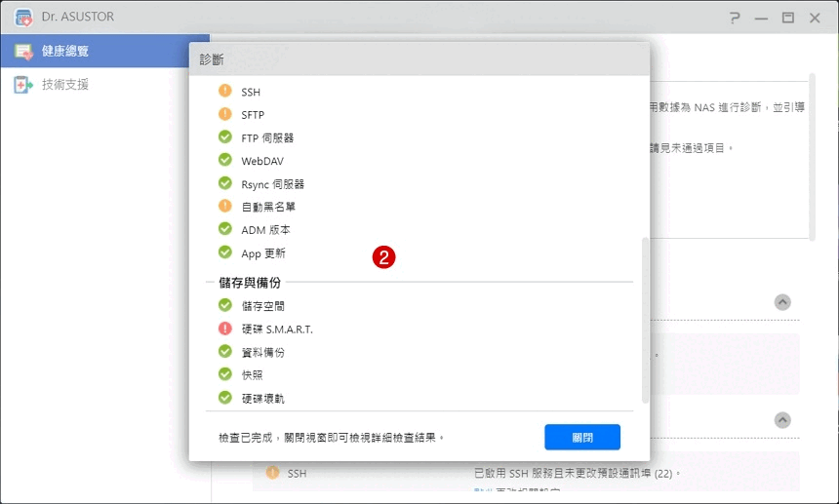The height and width of the screenshot is (504, 839).
Task: Select the WebDAV text
Action: tap(262, 161)
